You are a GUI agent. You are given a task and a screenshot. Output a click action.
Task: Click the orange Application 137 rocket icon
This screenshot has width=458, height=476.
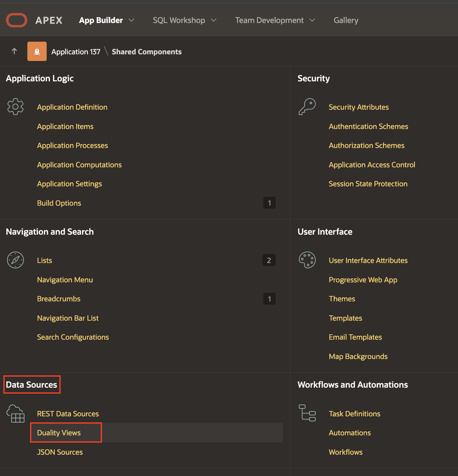point(37,51)
